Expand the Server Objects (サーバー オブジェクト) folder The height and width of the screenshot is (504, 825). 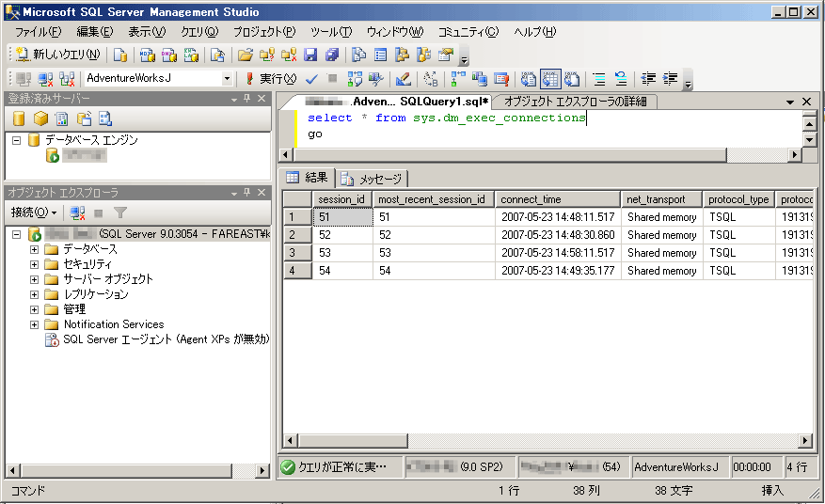34,279
